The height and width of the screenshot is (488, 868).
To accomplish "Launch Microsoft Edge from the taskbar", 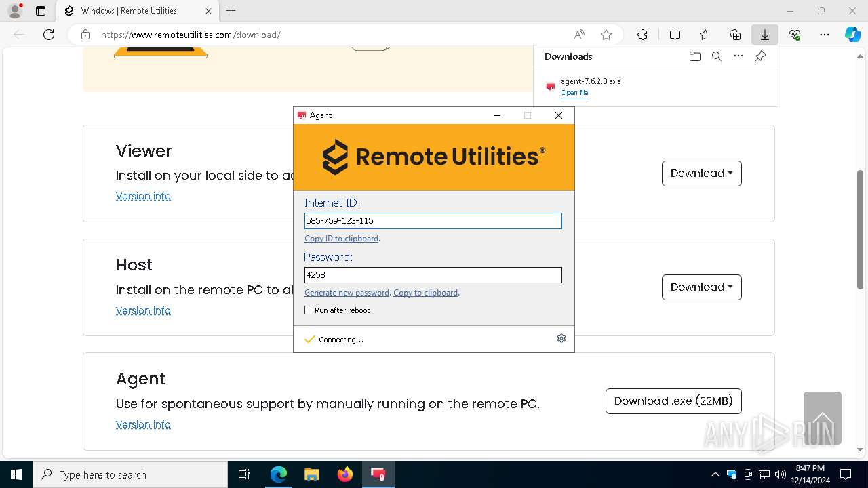I will tap(279, 474).
